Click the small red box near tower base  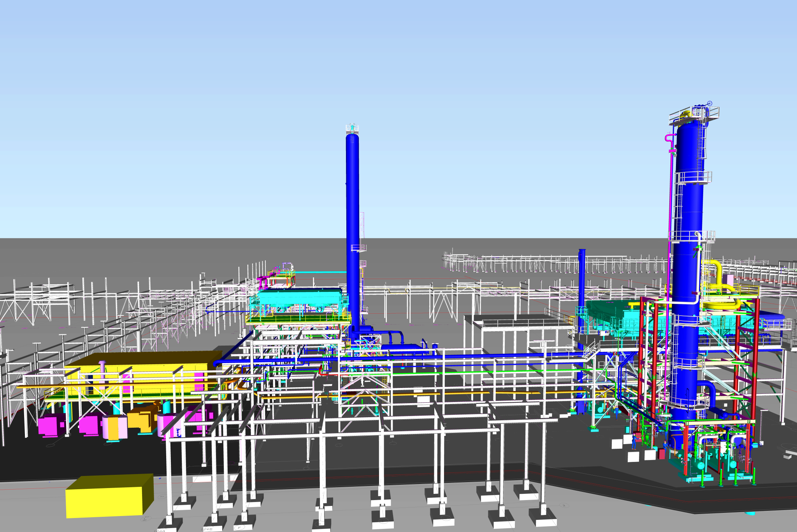pyautogui.click(x=661, y=453)
